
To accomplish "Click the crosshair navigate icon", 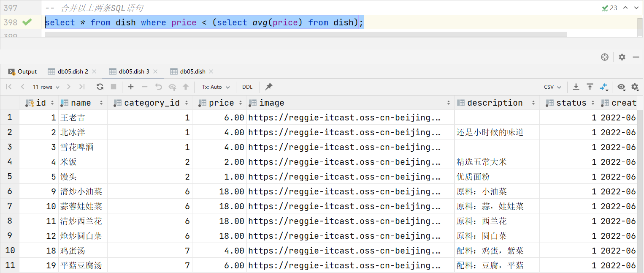I will coord(605,57).
